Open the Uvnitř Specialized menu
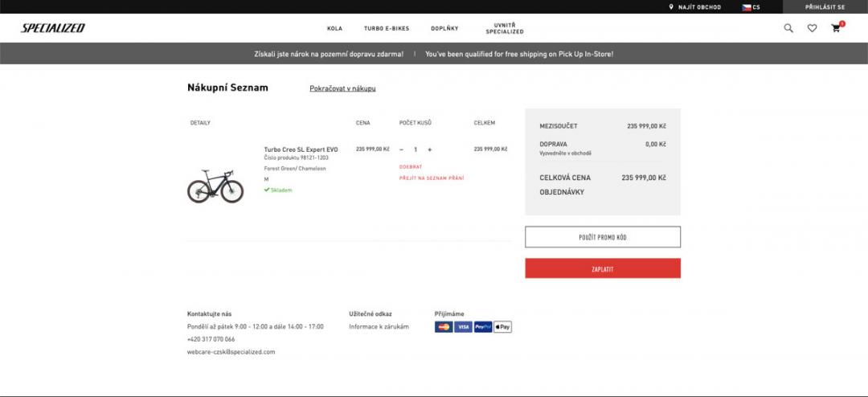This screenshot has height=397, width=868. click(x=504, y=28)
